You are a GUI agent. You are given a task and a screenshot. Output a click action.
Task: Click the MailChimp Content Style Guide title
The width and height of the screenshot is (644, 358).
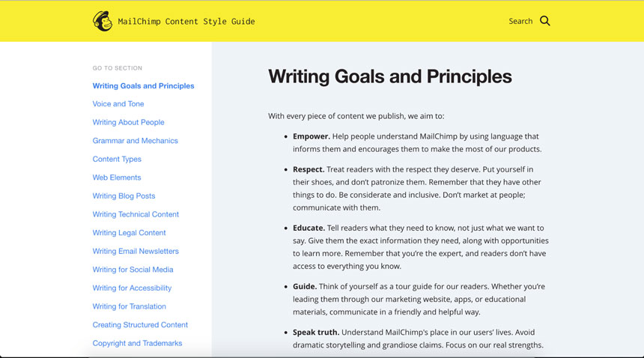pyautogui.click(x=186, y=22)
